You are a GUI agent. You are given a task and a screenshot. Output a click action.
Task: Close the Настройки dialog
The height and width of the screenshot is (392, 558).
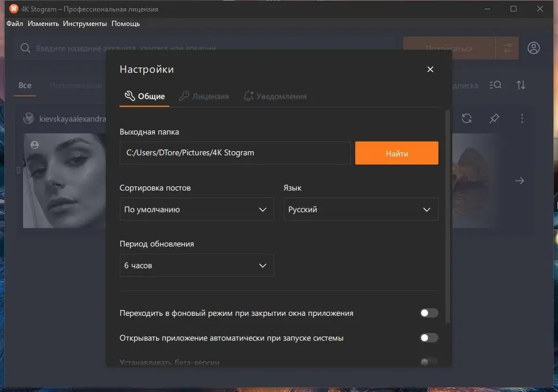pyautogui.click(x=430, y=69)
